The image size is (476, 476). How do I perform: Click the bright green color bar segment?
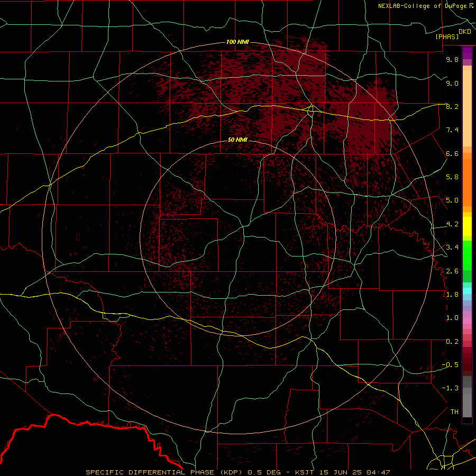(467, 255)
